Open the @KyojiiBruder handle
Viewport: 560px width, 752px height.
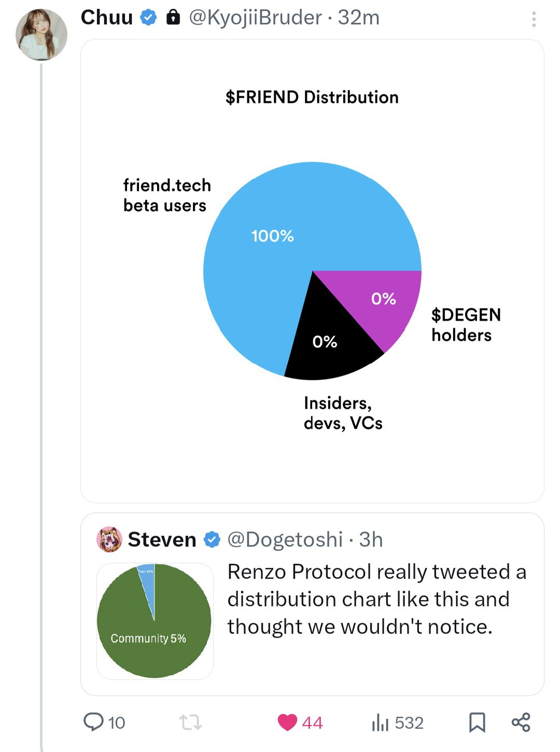pos(255,18)
